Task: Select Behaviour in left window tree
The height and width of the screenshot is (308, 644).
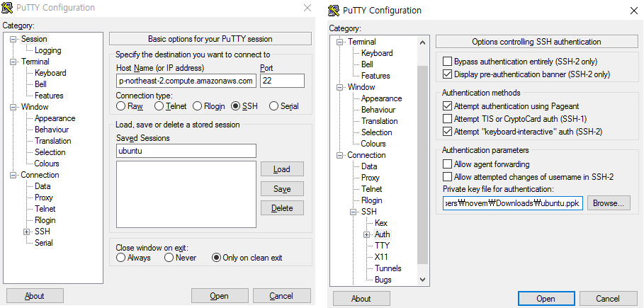Action: tap(52, 130)
